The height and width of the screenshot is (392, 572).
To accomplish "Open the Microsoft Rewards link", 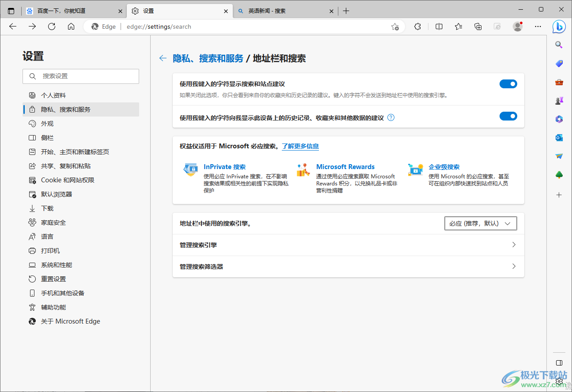I will click(x=345, y=167).
